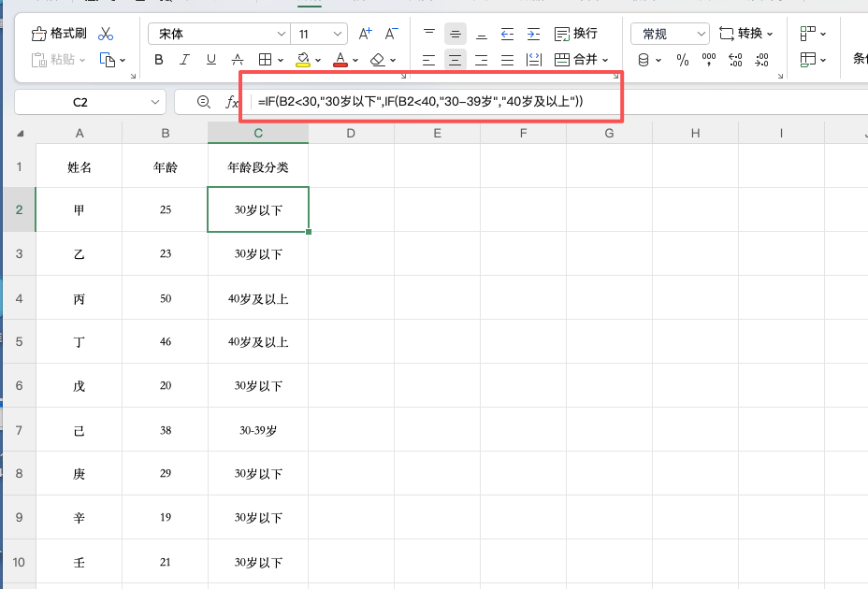The width and height of the screenshot is (868, 589).
Task: Align text right
Action: (x=482, y=59)
